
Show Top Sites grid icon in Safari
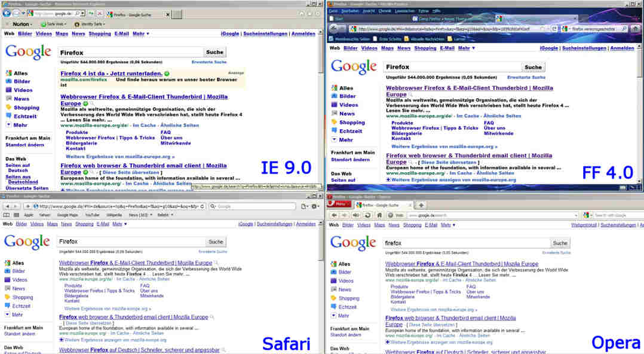click(x=17, y=215)
